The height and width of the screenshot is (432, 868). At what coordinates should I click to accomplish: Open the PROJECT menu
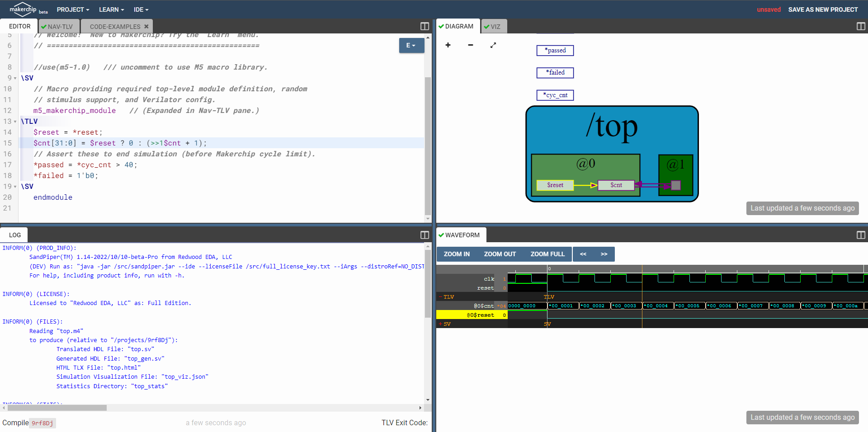[x=72, y=9]
